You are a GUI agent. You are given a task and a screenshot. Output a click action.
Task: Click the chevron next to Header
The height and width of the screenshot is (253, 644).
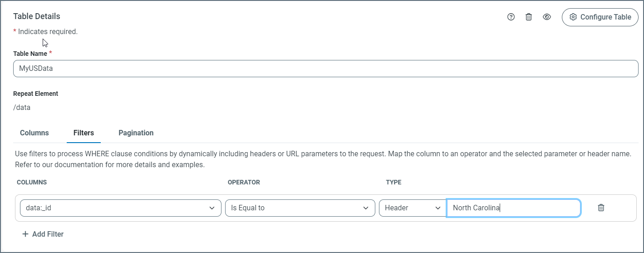[438, 208]
